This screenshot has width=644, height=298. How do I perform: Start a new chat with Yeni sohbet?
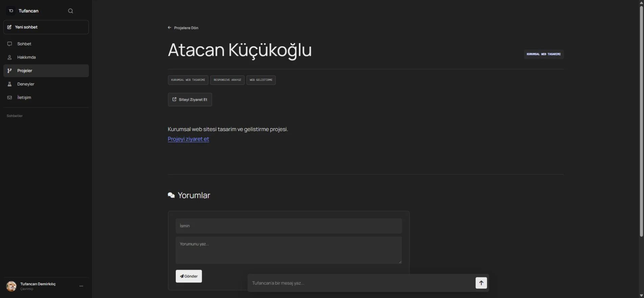pos(46,27)
